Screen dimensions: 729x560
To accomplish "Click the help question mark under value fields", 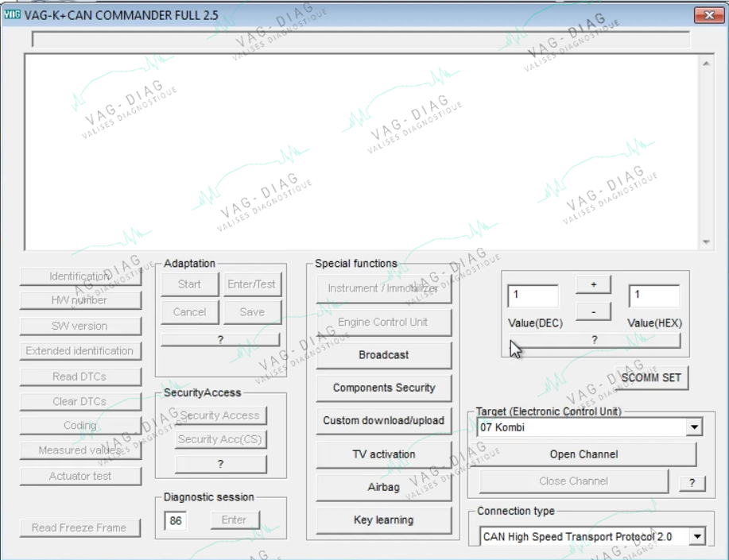I will tap(595, 340).
